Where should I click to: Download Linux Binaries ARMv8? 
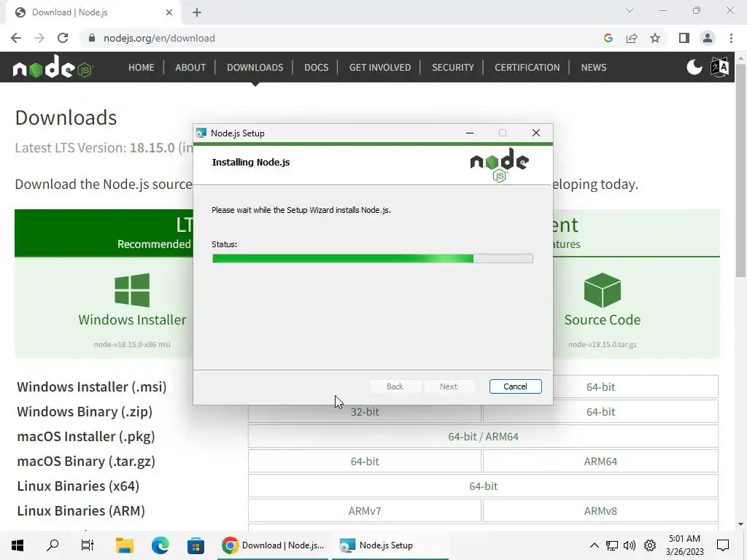[x=600, y=510]
